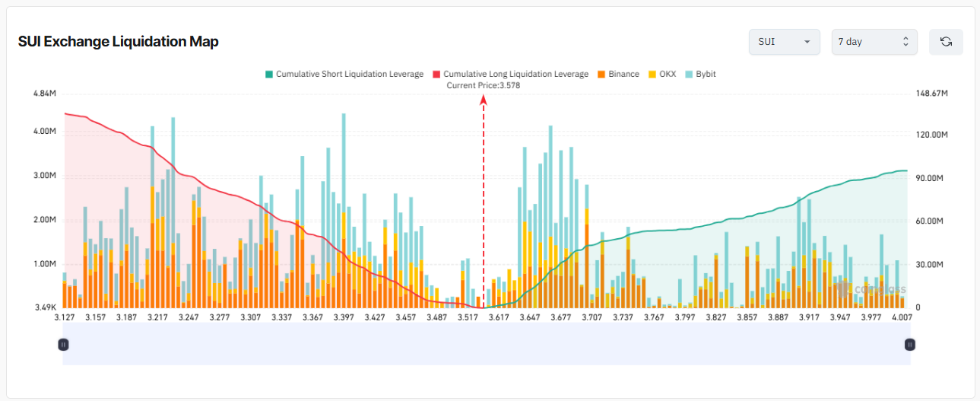
Task: Click the 2.00M left axis value
Action: tap(45, 220)
